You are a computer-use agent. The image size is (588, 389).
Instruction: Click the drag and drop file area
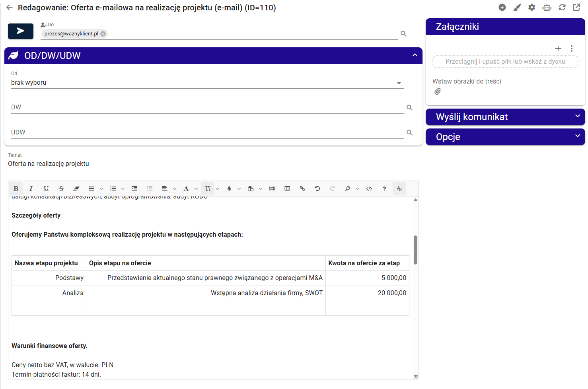point(505,62)
